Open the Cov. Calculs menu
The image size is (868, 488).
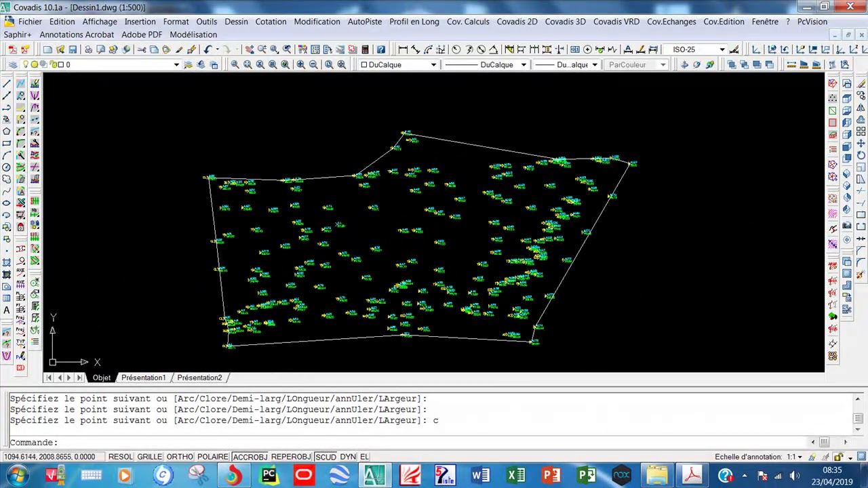click(468, 22)
